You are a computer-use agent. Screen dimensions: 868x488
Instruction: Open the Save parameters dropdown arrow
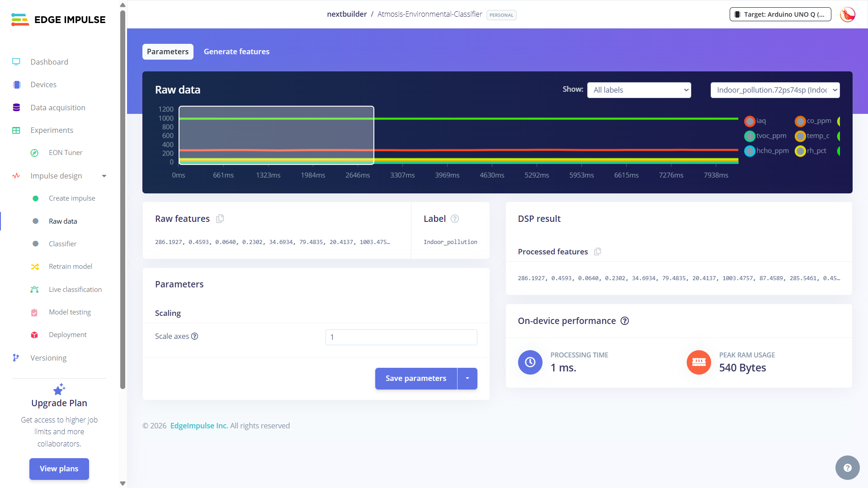tap(467, 379)
